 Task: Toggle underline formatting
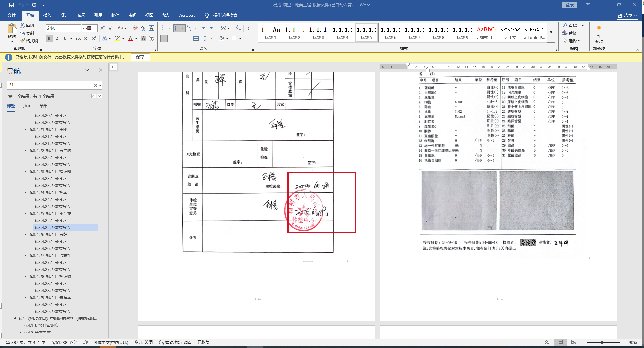pos(65,38)
